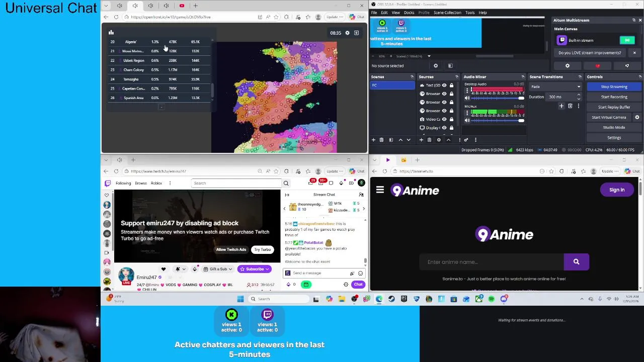Open the Windows Start button on the taskbar
This screenshot has width=644, height=362.
[240, 299]
